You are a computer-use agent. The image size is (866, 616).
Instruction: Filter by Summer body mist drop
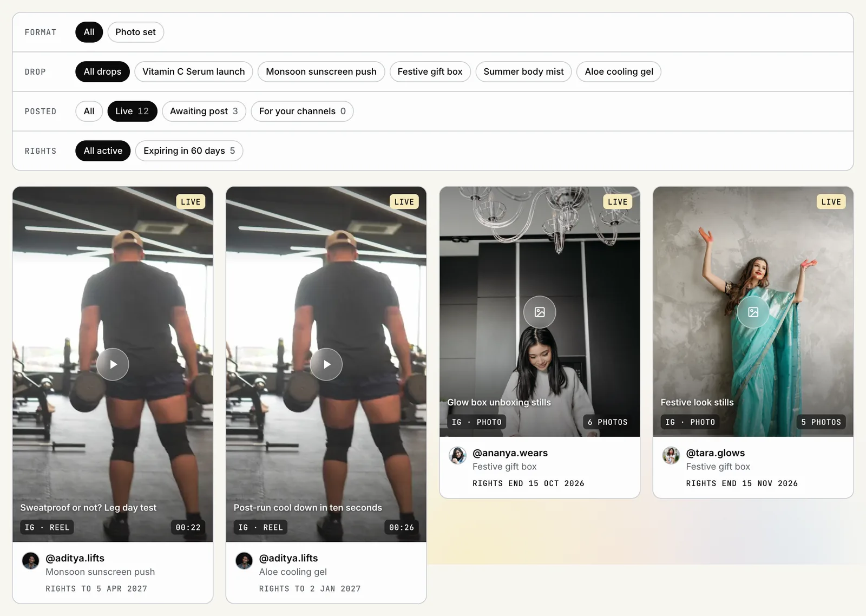click(523, 71)
